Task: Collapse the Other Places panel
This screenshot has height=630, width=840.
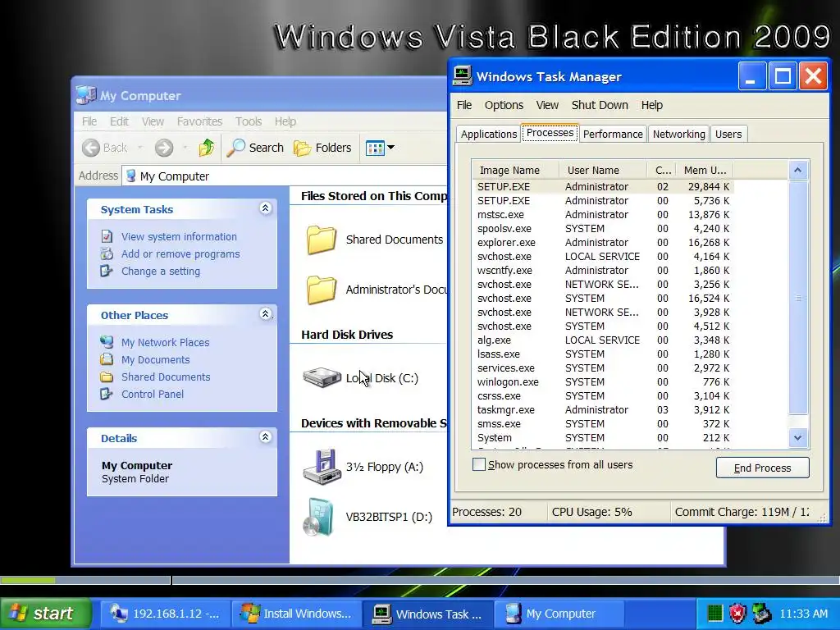Action: tap(265, 314)
